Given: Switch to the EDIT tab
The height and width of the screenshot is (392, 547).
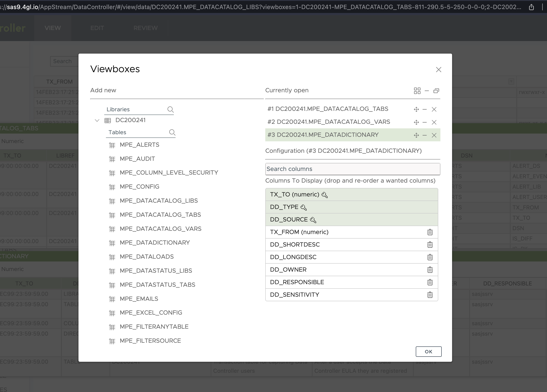Looking at the screenshot, I should [97, 28].
